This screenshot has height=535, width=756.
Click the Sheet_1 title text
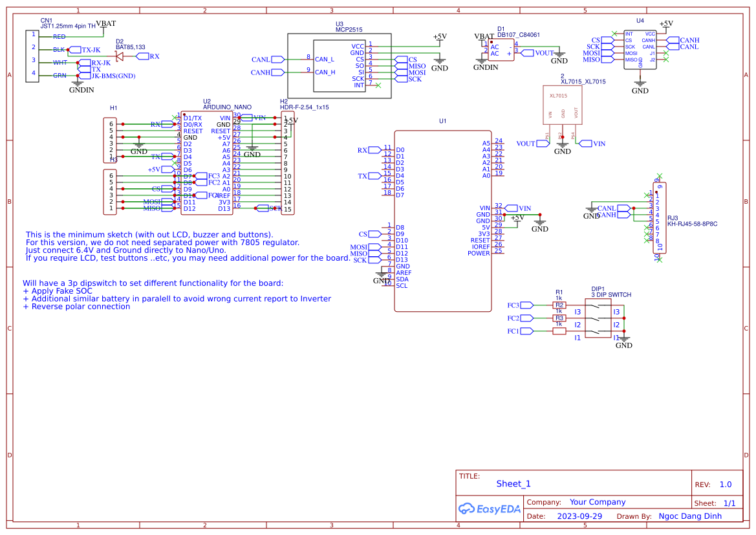[513, 484]
